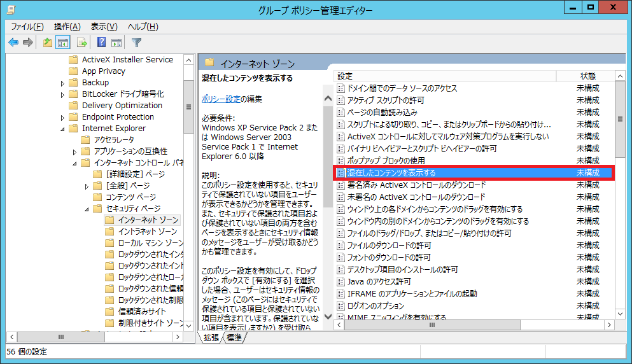Select the イントラネット ゾーン folder
This screenshot has height=364, width=632.
coord(148,232)
